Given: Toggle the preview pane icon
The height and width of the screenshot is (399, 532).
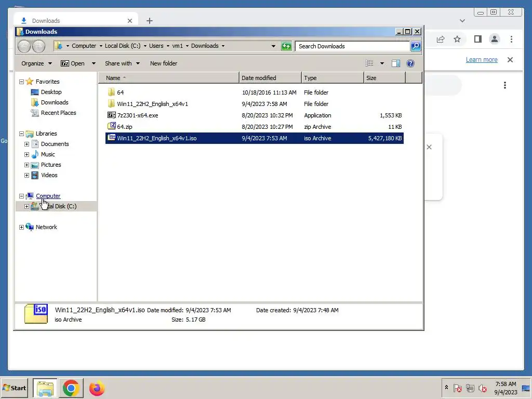Looking at the screenshot, I should tap(395, 63).
